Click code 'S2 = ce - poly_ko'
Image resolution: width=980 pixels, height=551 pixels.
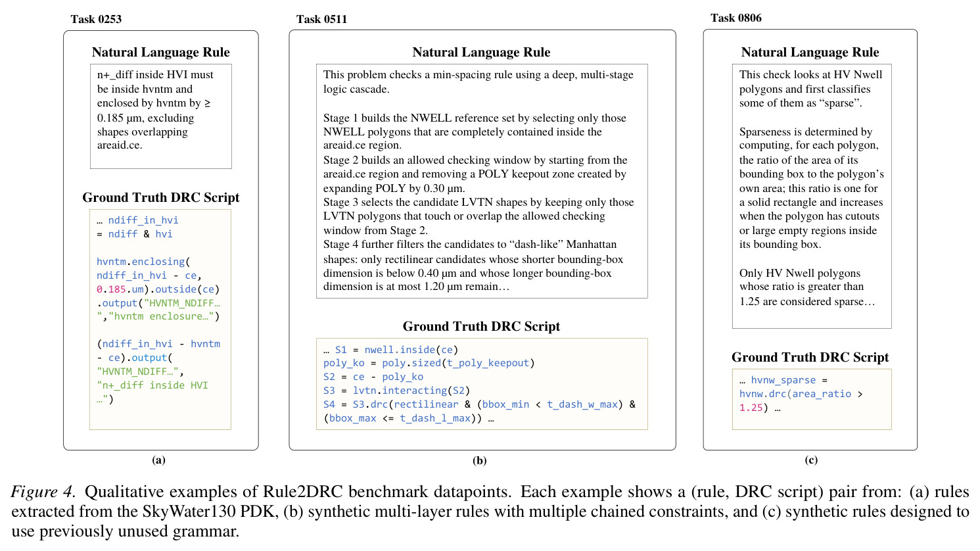point(373,377)
